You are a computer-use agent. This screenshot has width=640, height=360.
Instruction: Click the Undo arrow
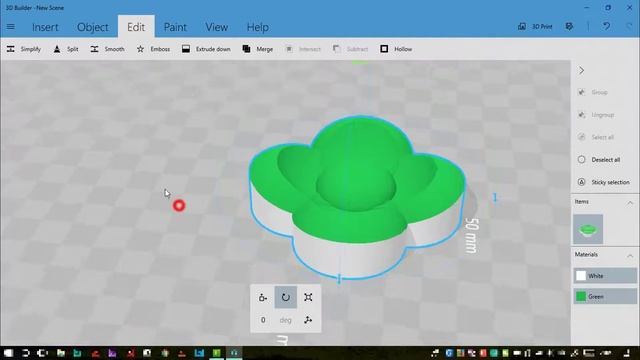click(x=607, y=27)
